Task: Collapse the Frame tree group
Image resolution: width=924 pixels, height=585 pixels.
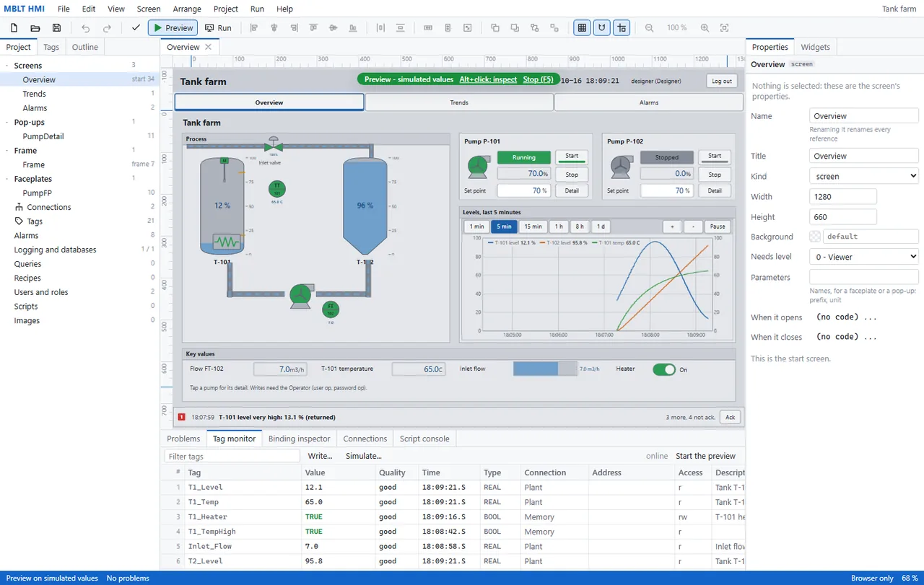Action: [x=7, y=151]
